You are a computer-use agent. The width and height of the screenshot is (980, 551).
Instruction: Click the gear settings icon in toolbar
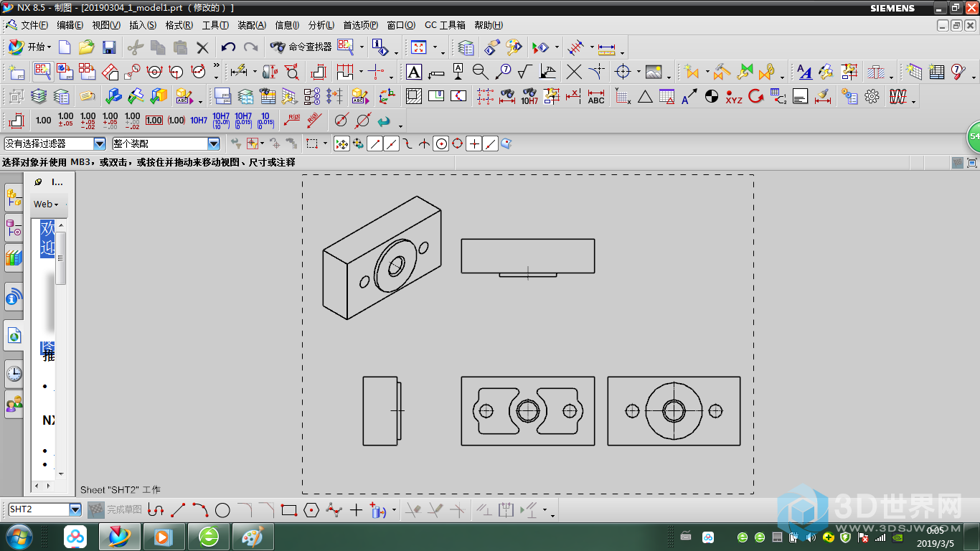872,96
